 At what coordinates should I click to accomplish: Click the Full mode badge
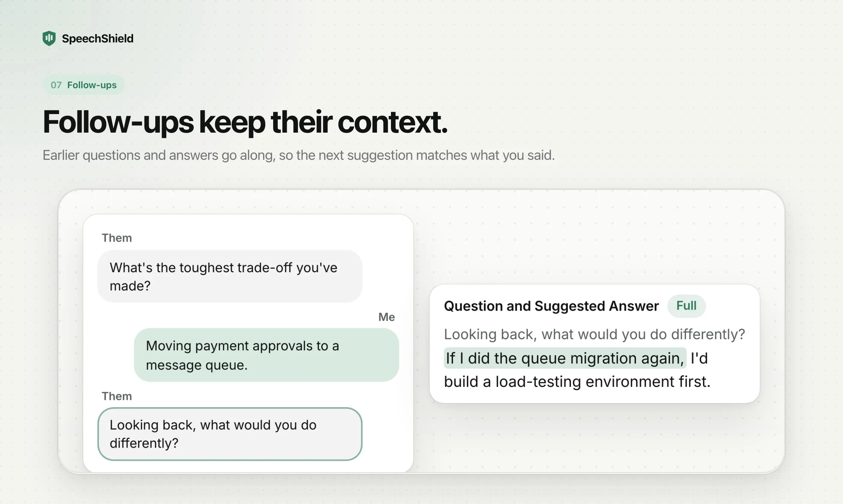pos(686,306)
